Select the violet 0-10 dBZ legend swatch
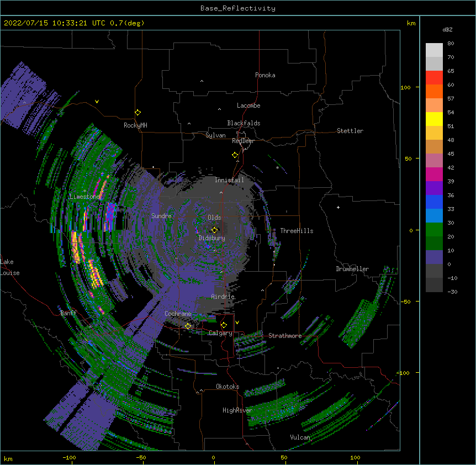The width and height of the screenshot is (476, 465). pos(434,257)
